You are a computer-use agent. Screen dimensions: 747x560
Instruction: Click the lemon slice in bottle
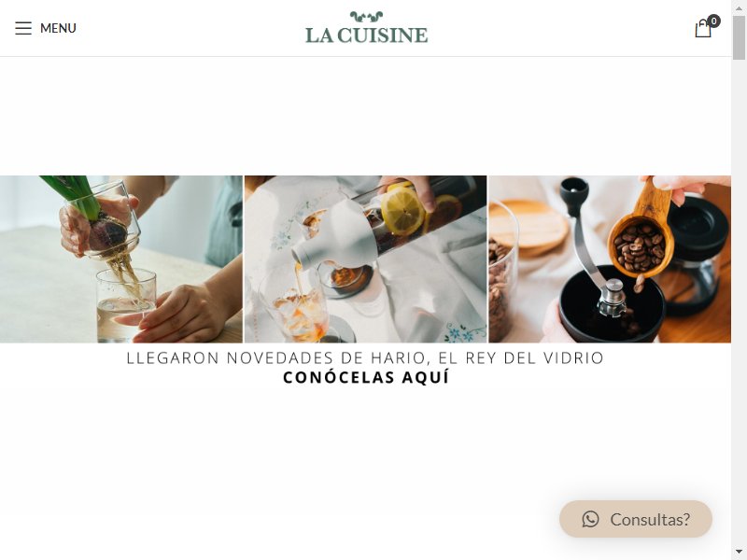pyautogui.click(x=402, y=211)
